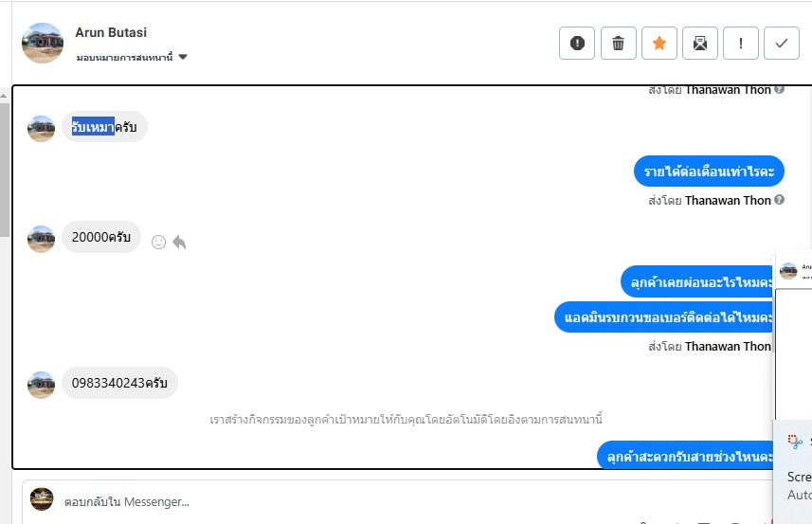812x524 pixels.
Task: Mark conversation unread with envelope icon
Action: [700, 43]
